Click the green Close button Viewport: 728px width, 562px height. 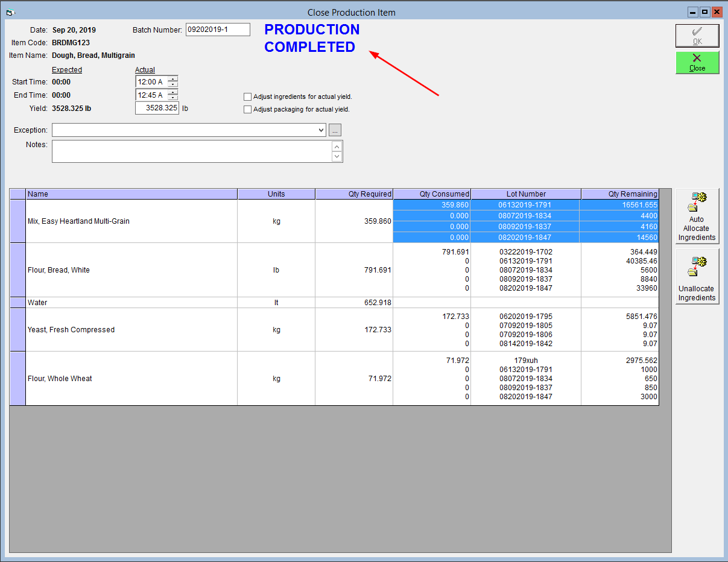(x=697, y=62)
